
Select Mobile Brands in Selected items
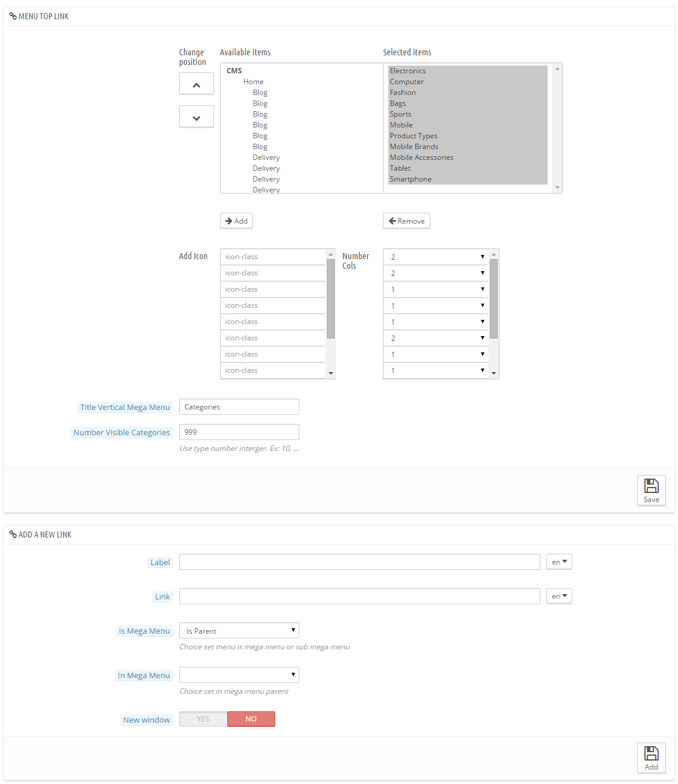pyautogui.click(x=468, y=147)
